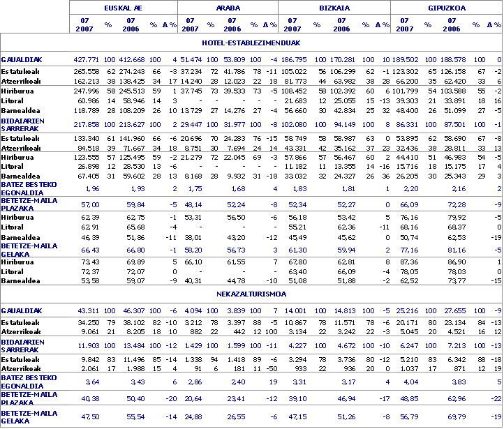504x429 pixels.
Task: Click the EUSKAL AE column header
Action: tap(124, 7)
